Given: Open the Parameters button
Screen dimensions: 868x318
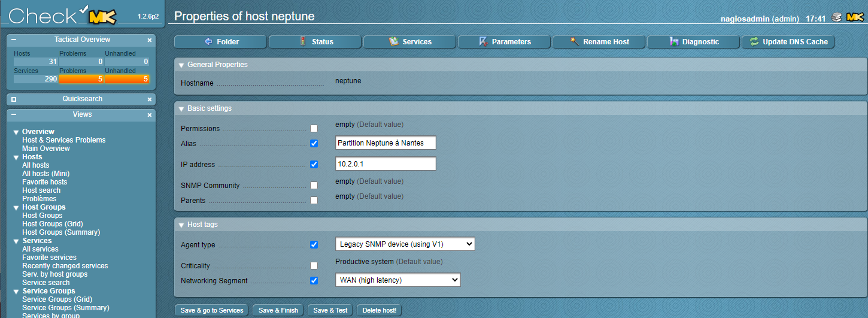Looking at the screenshot, I should click(x=504, y=42).
